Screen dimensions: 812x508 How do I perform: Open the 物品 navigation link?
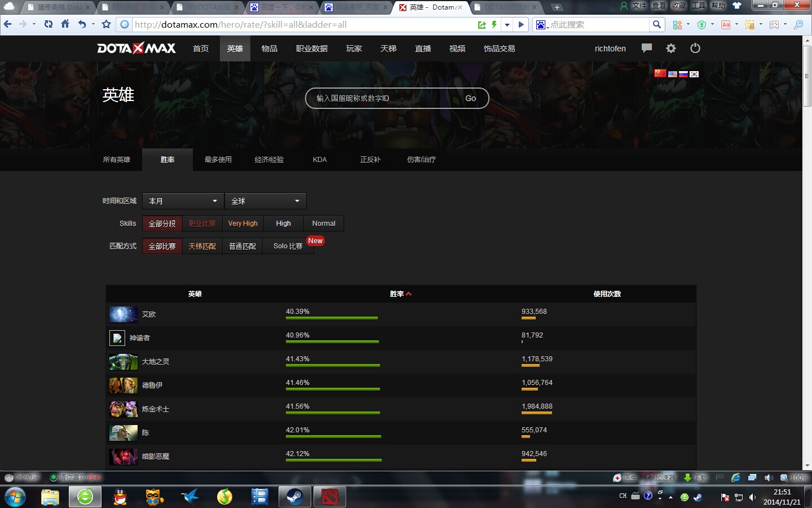pos(270,49)
